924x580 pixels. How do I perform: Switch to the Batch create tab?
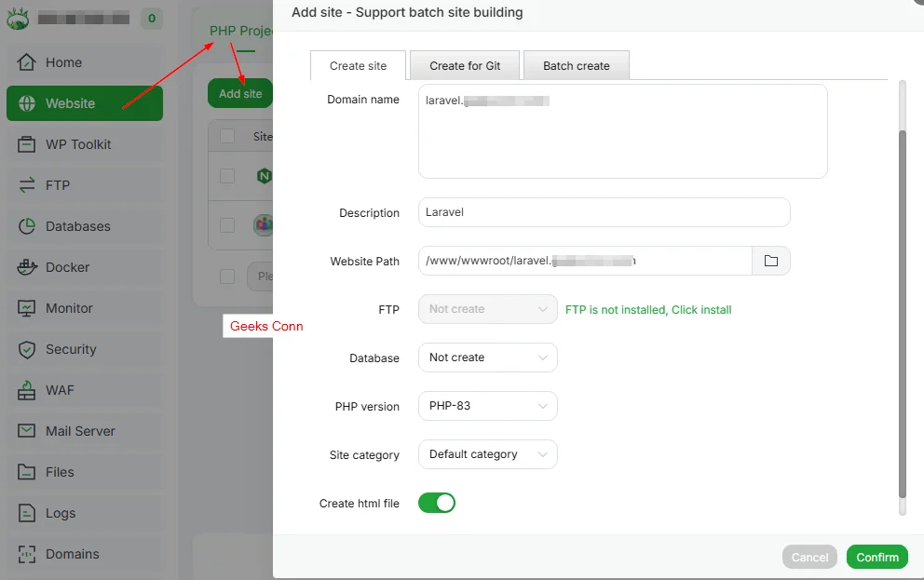[x=576, y=65]
